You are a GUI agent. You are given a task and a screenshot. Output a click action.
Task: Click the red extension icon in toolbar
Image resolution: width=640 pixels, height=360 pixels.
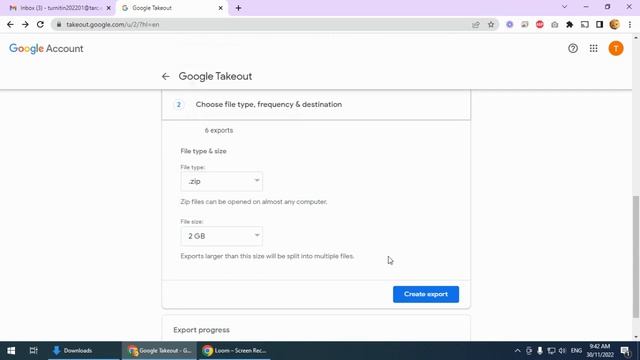[x=540, y=24]
